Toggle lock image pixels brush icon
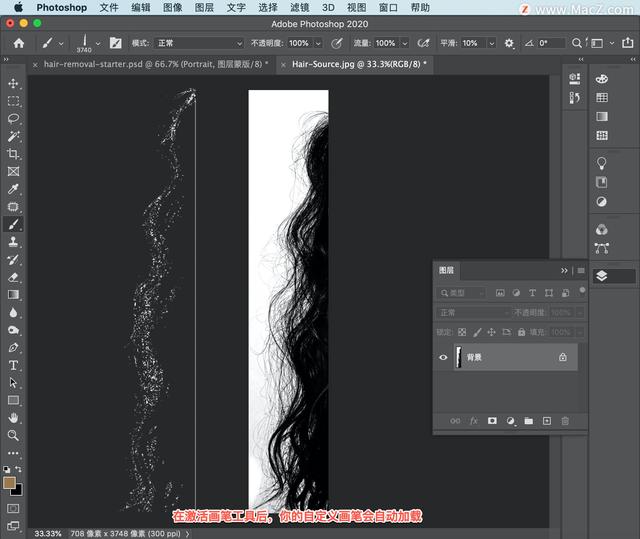The height and width of the screenshot is (539, 640). coord(477,332)
